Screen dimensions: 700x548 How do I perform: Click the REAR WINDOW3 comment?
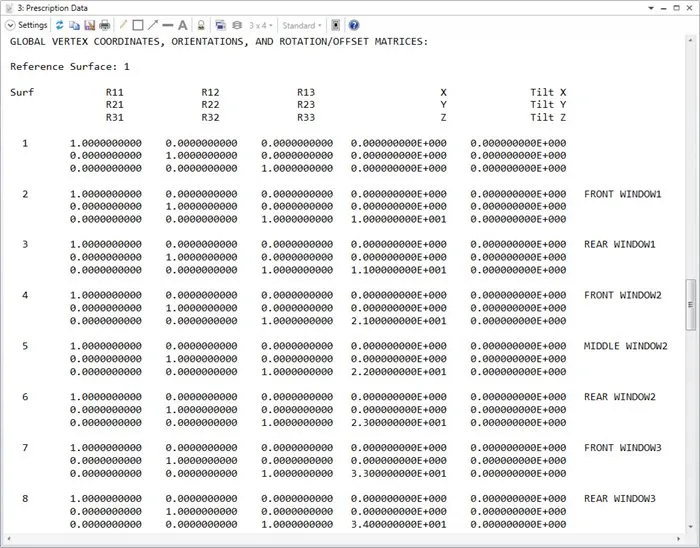[x=620, y=499]
